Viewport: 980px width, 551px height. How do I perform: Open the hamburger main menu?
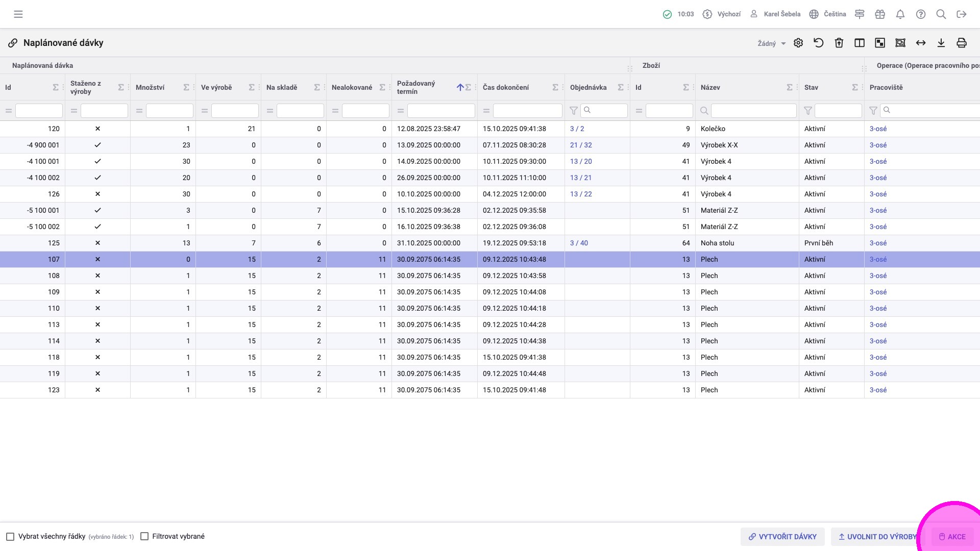pos(18,14)
